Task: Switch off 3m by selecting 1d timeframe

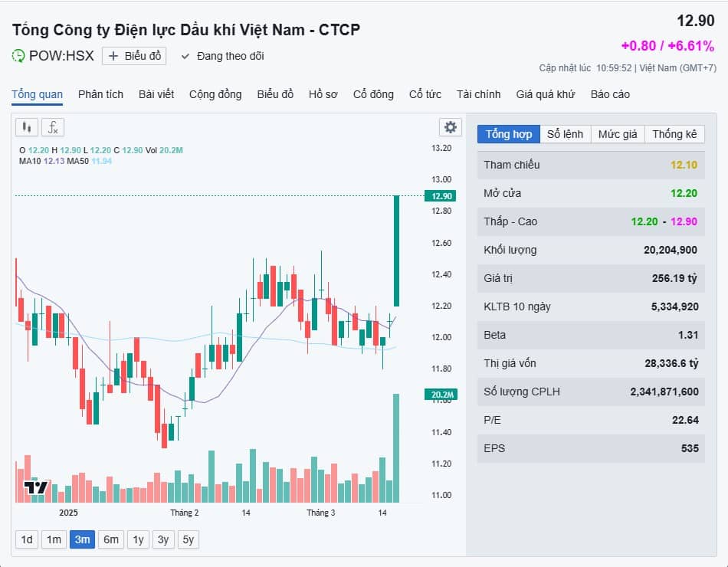Action: point(26,539)
